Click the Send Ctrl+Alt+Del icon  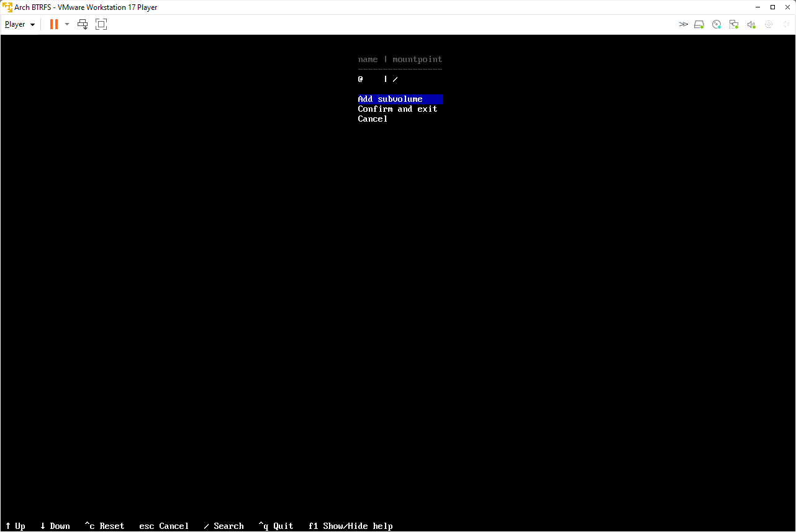83,24
